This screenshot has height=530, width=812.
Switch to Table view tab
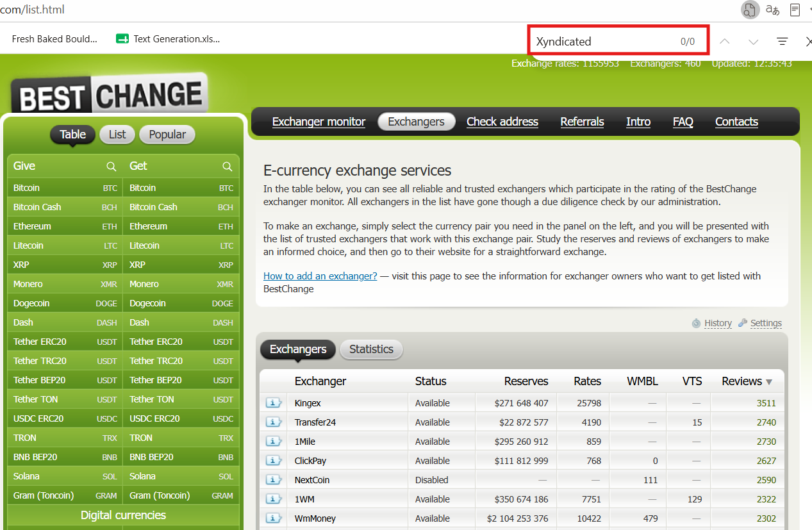[72, 135]
